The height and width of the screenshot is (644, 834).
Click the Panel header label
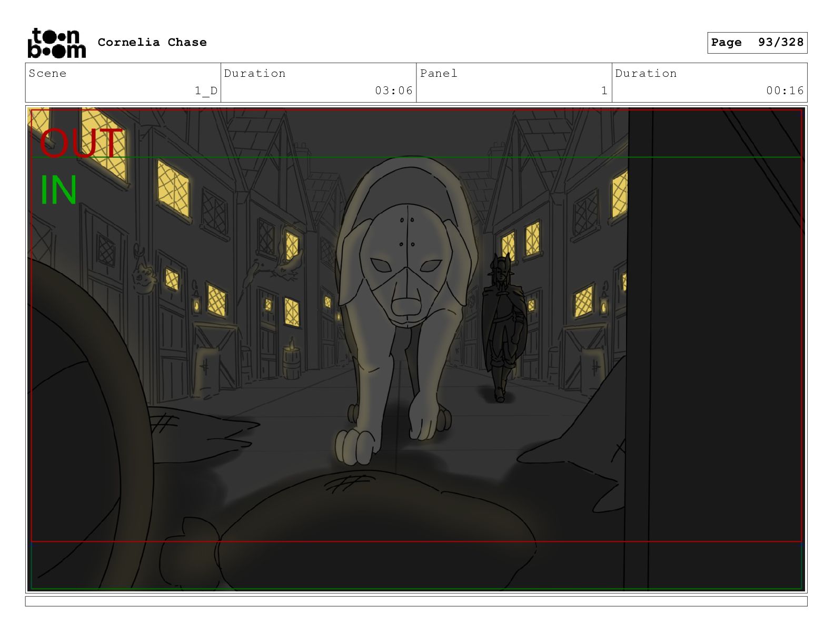point(439,74)
